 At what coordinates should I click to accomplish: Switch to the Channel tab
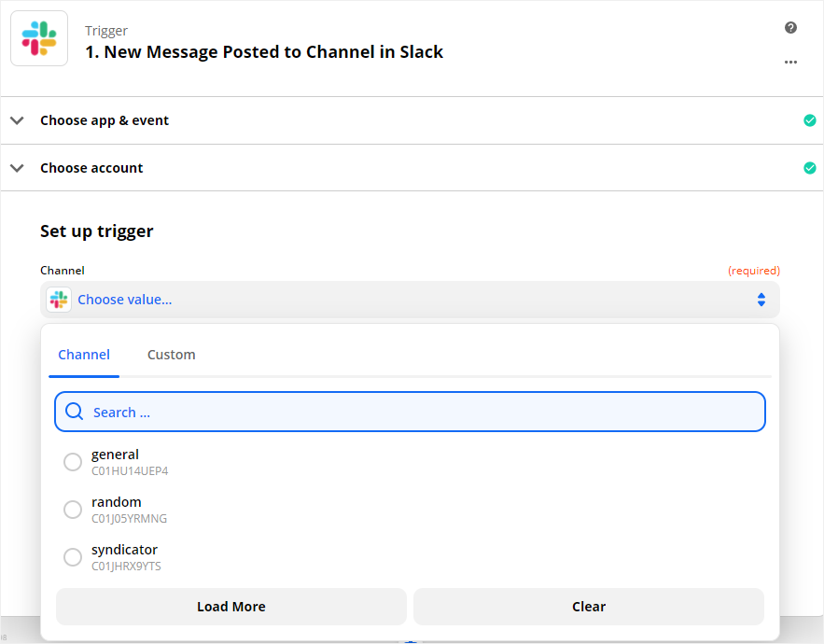tap(84, 355)
